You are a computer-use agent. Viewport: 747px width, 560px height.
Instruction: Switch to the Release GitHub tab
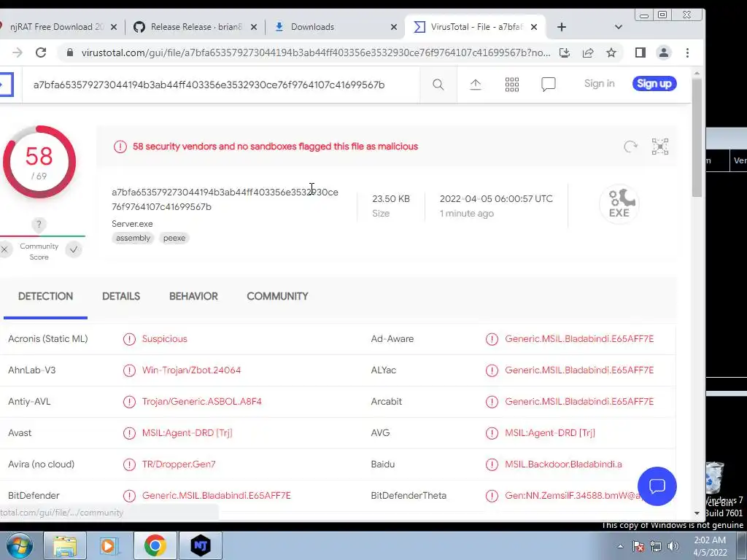[x=194, y=27]
